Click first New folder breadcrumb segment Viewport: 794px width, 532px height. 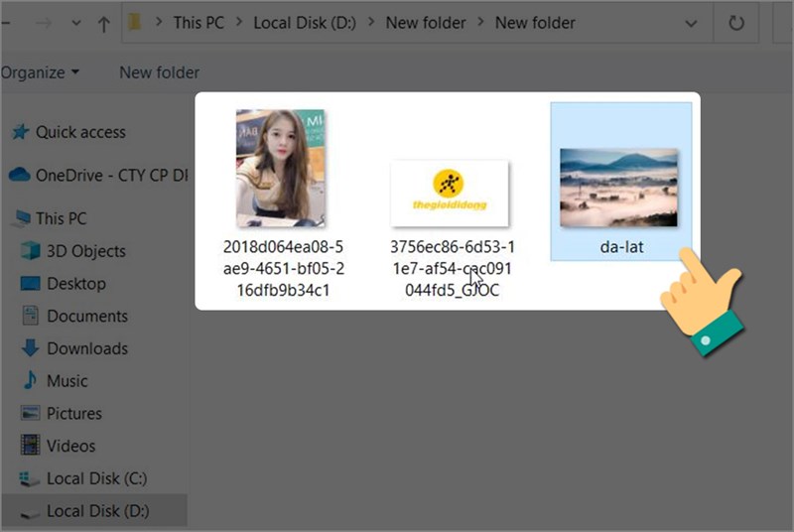point(426,23)
